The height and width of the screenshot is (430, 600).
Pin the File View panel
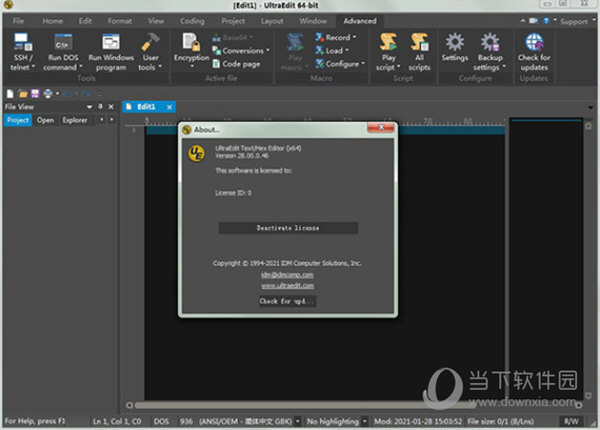point(100,107)
